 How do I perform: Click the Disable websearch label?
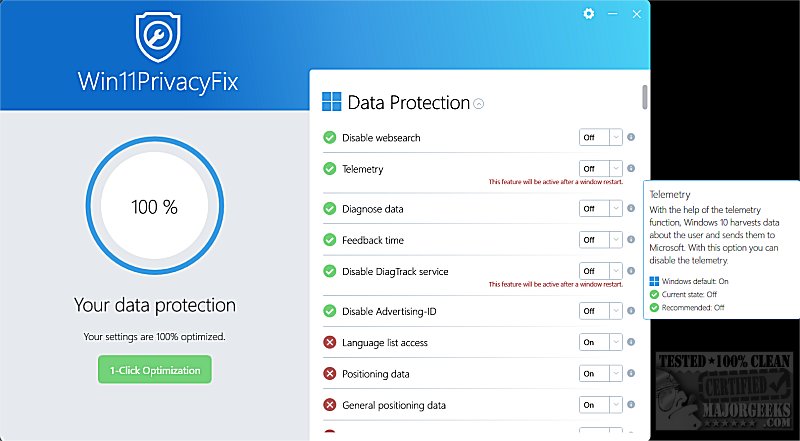point(381,137)
